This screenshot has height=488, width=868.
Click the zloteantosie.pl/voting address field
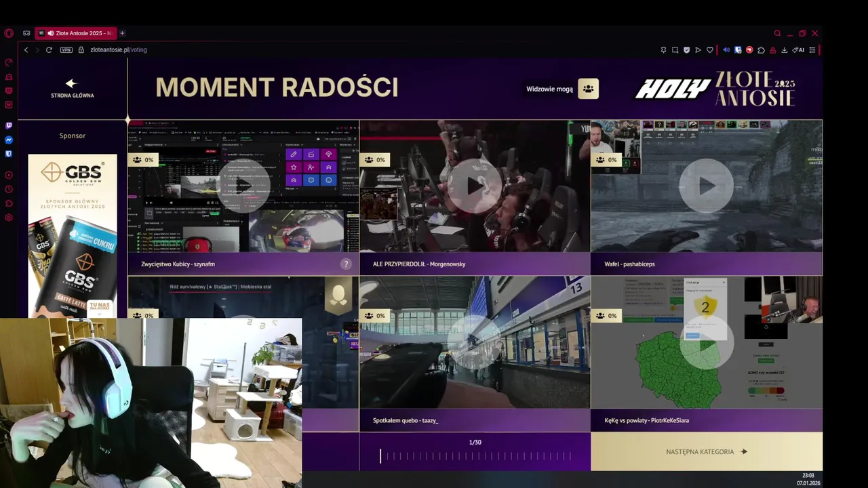click(118, 50)
